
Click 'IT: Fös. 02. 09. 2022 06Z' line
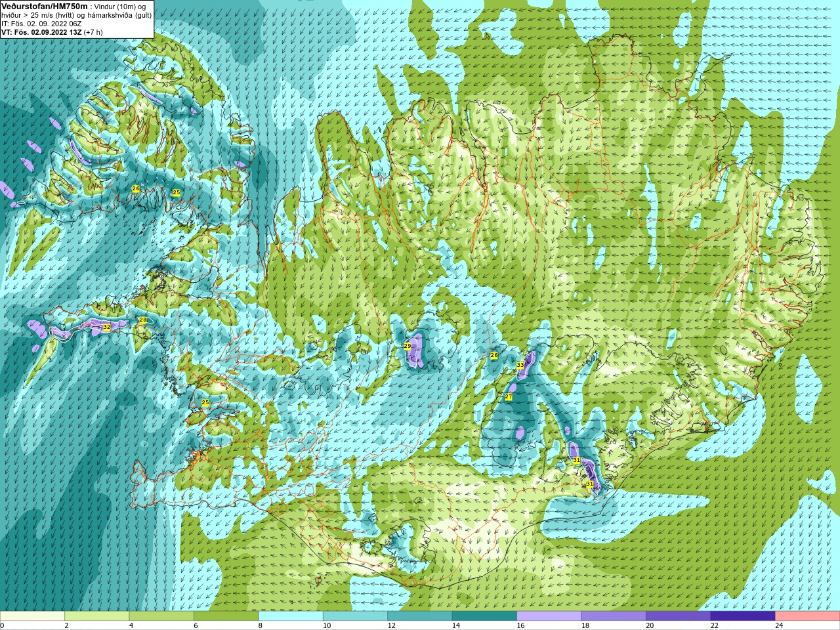click(41, 24)
